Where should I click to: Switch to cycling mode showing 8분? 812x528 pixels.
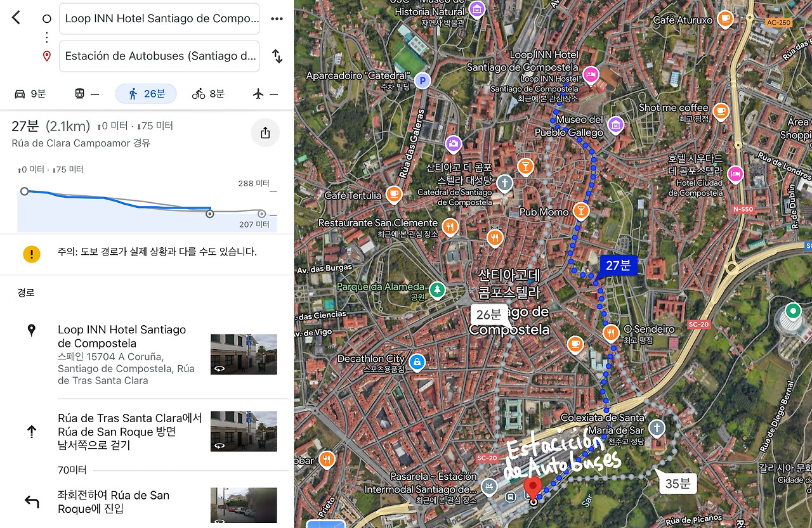(208, 94)
